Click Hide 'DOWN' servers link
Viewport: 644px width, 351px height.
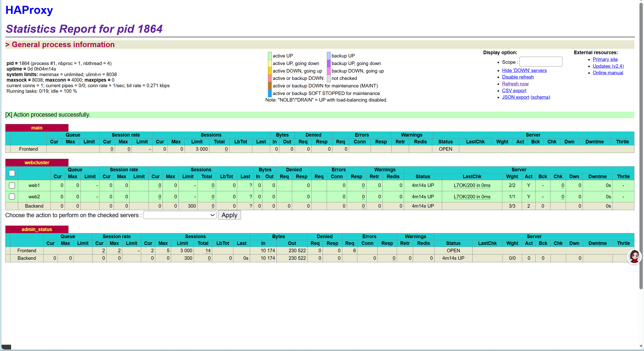tap(524, 71)
